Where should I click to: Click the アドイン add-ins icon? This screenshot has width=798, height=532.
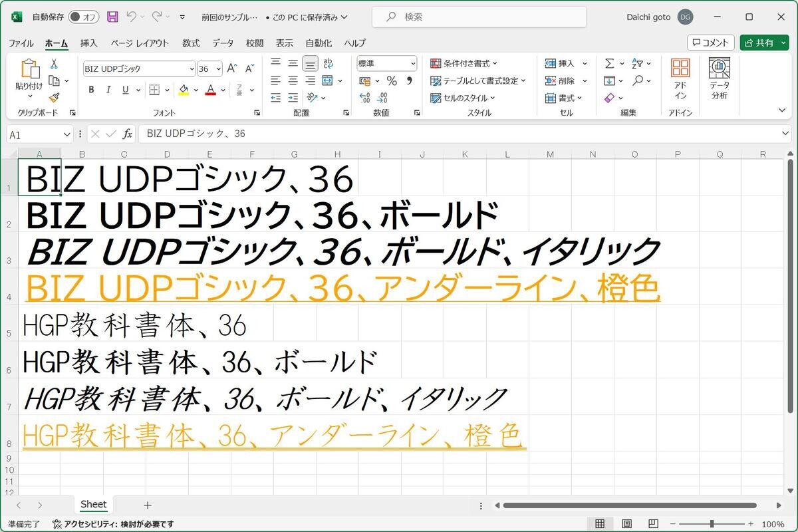[x=680, y=78]
